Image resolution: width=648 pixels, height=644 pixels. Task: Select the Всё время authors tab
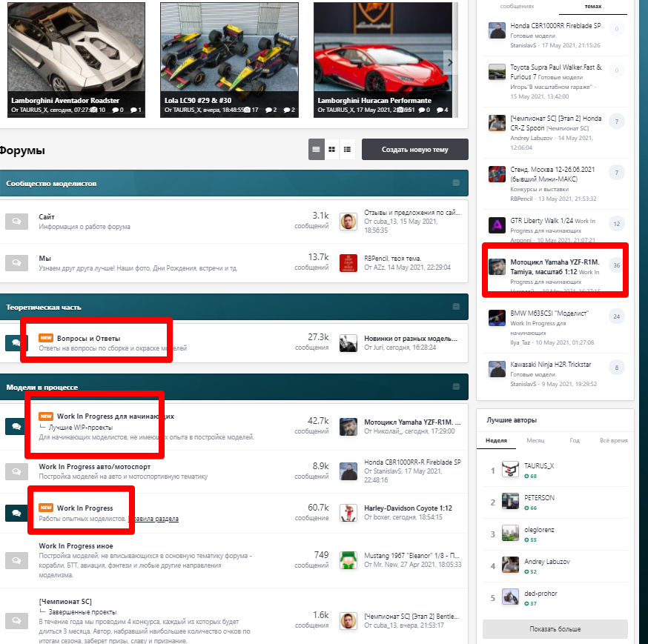pyautogui.click(x=613, y=440)
